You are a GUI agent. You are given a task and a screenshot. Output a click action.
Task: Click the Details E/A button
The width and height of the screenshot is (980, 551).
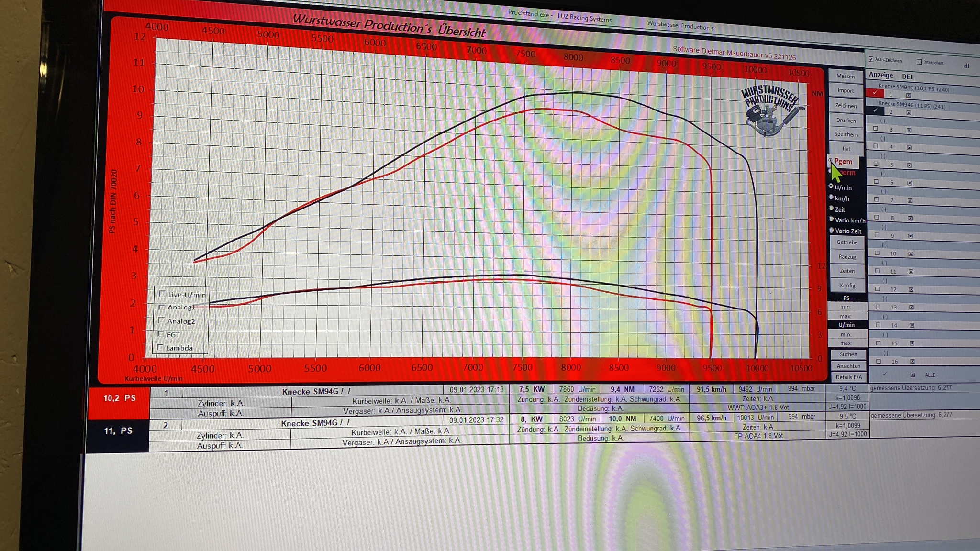click(848, 377)
